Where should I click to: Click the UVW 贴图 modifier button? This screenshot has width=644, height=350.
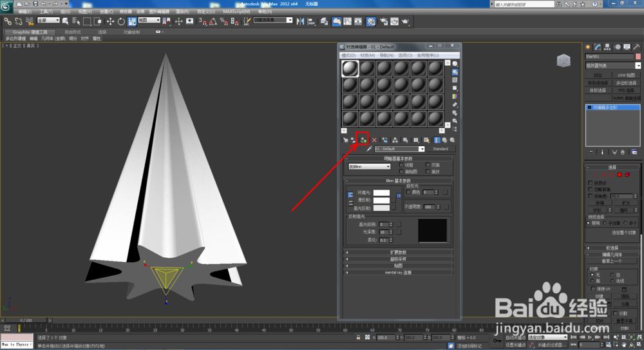[x=626, y=75]
